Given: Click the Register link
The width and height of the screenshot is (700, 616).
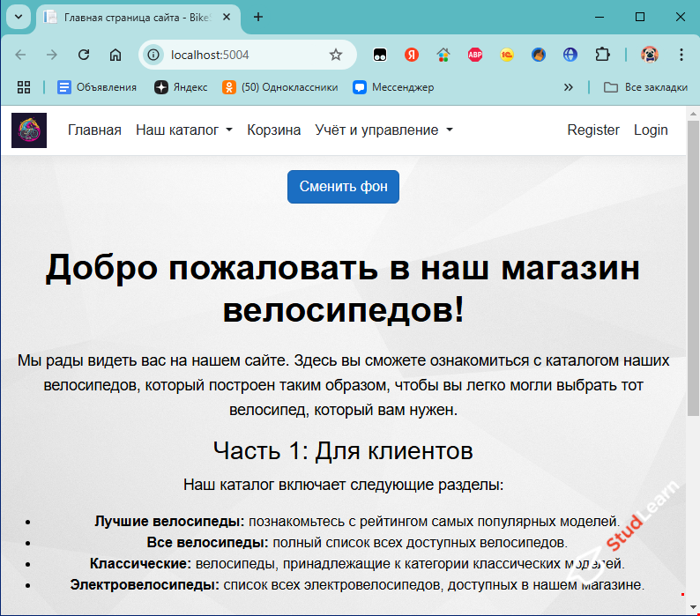Looking at the screenshot, I should pyautogui.click(x=592, y=130).
